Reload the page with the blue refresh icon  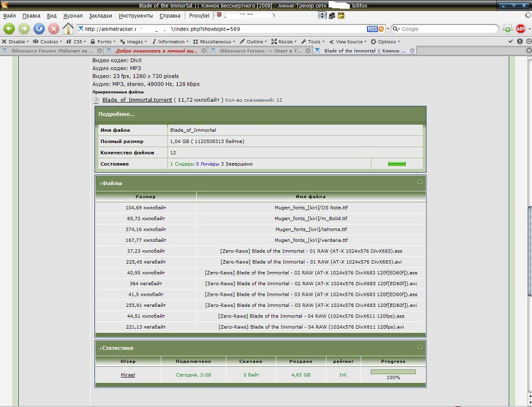pyautogui.click(x=39, y=29)
